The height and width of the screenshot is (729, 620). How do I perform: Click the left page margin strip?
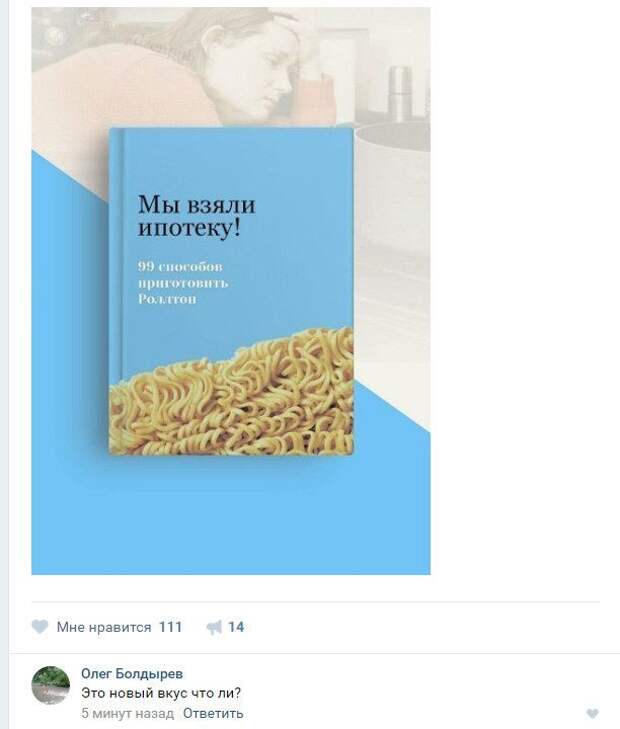[4, 364]
